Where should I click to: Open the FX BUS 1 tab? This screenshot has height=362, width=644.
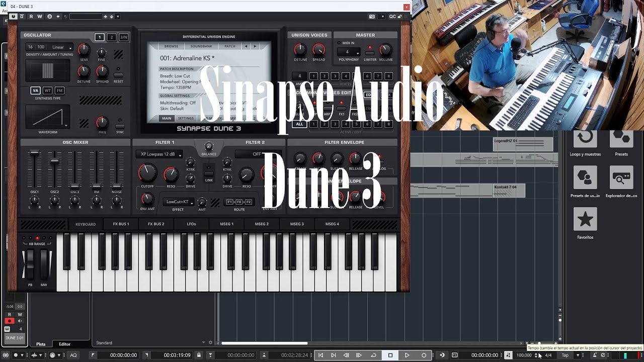tap(121, 224)
